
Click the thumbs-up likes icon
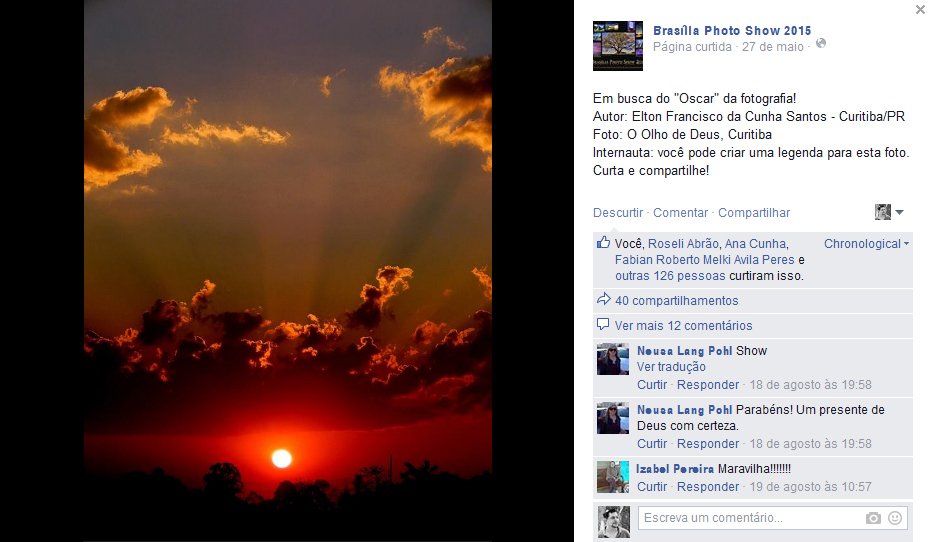(603, 242)
